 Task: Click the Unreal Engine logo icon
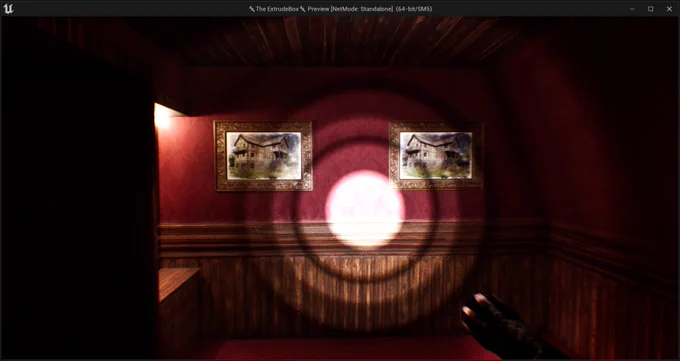(x=8, y=9)
